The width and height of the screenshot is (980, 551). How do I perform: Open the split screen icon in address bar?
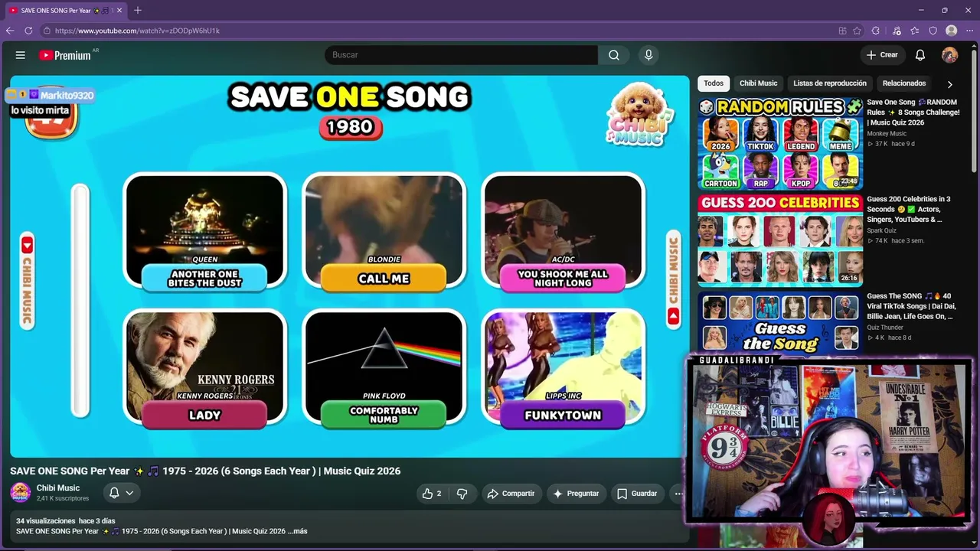(842, 31)
